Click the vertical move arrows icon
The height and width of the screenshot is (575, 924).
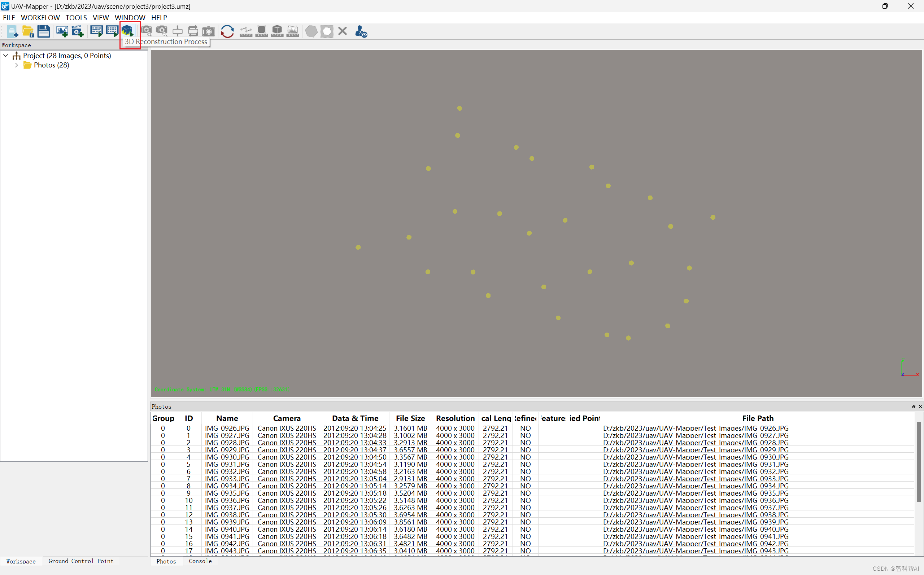pyautogui.click(x=178, y=31)
